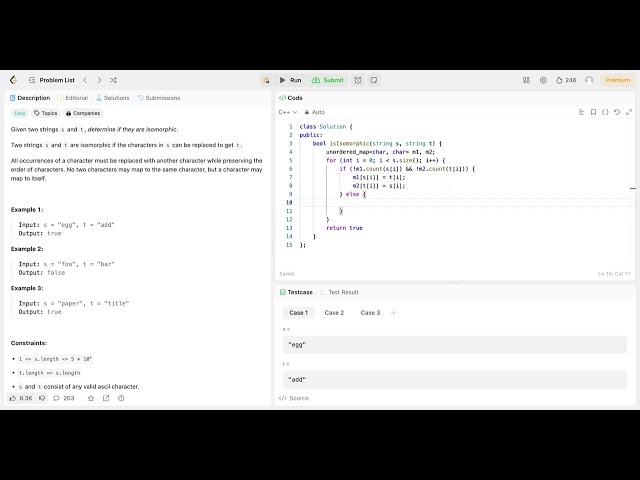This screenshot has height=480, width=640.
Task: Submit the solution
Action: click(328, 80)
